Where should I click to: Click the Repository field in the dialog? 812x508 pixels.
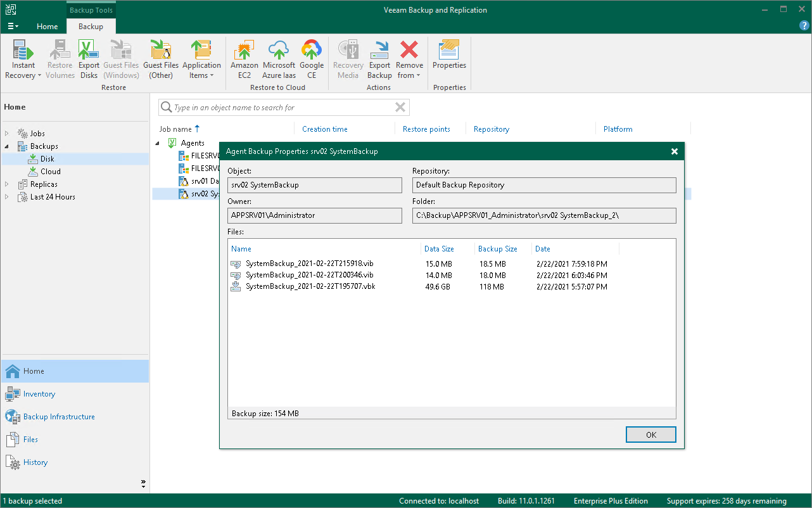[544, 185]
